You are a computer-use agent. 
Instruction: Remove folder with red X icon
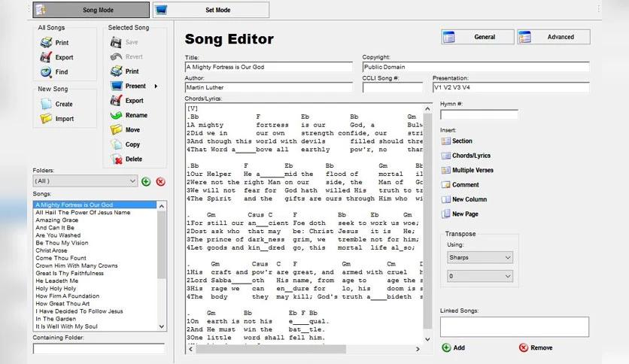pyautogui.click(x=160, y=181)
